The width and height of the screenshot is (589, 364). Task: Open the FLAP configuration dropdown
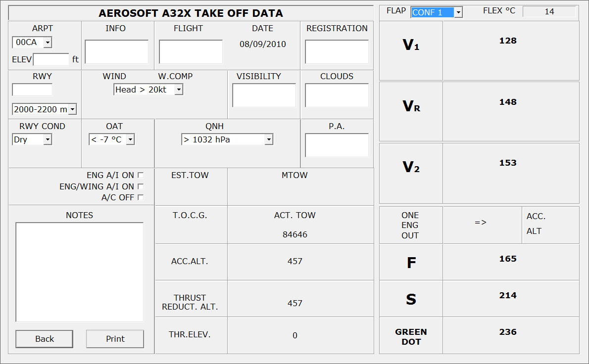pos(457,11)
